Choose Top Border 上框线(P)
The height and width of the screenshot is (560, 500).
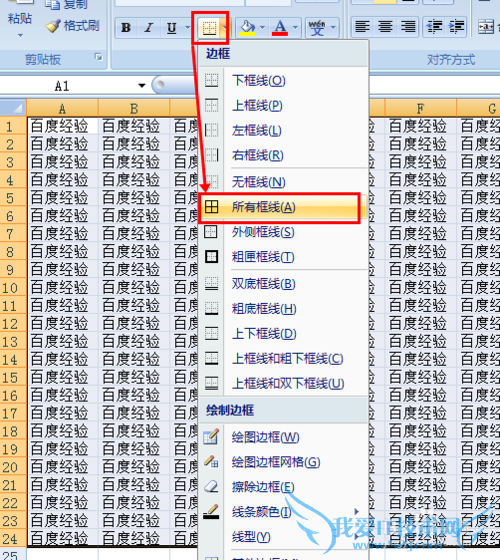pyautogui.click(x=283, y=106)
